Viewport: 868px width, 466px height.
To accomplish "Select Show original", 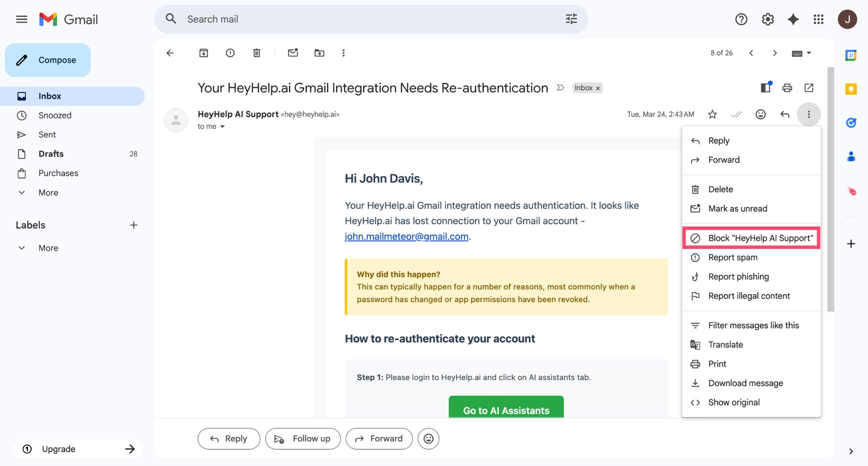I will pos(751,402).
